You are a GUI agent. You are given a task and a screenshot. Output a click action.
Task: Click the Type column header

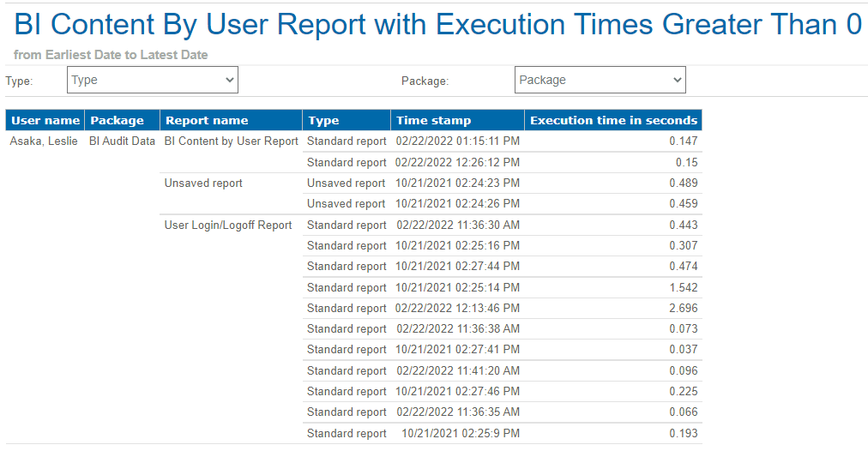coord(324,120)
